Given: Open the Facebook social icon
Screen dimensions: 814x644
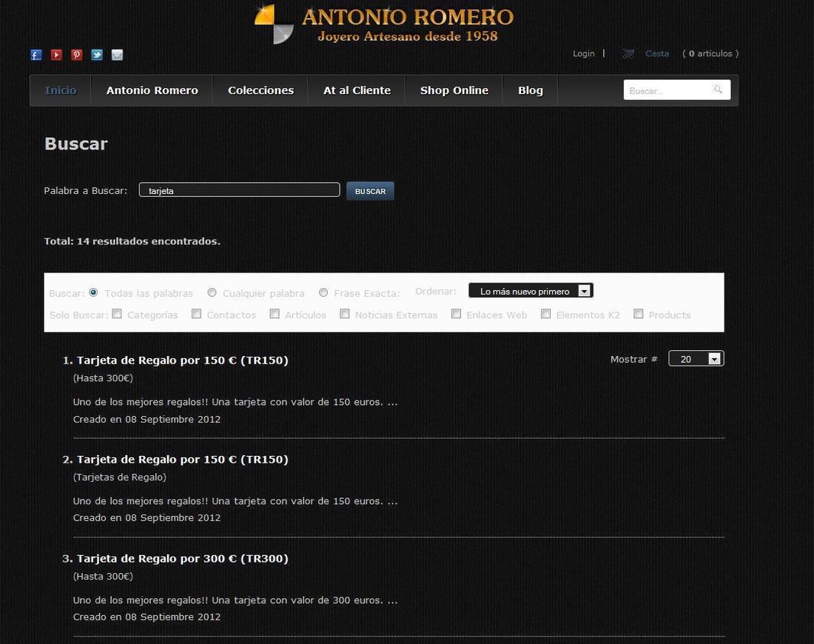Looking at the screenshot, I should tap(36, 55).
